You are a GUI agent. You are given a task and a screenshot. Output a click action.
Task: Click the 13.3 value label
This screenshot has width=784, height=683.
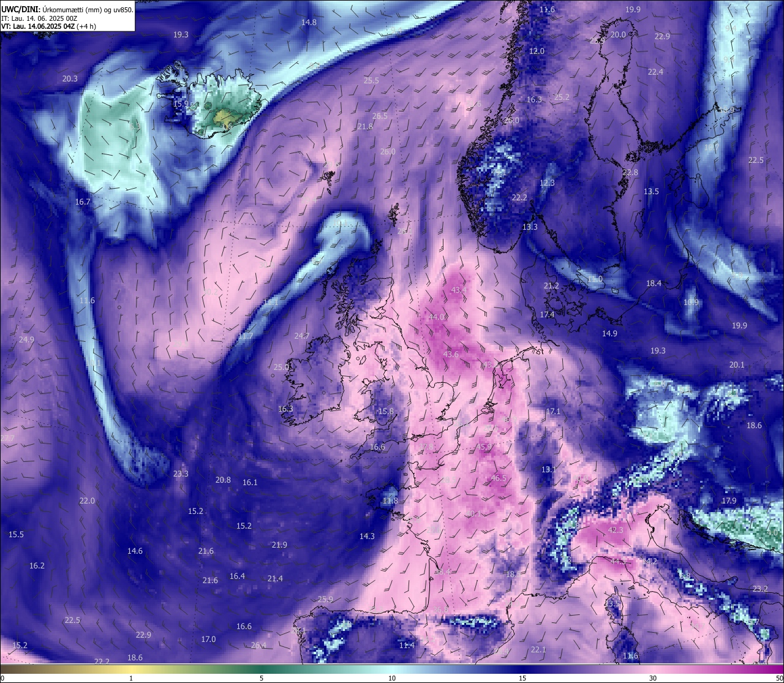530,227
